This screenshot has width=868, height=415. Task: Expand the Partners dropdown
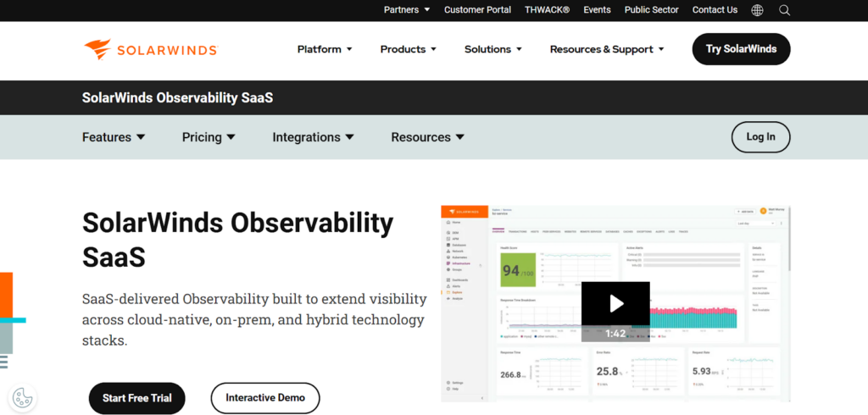click(407, 10)
